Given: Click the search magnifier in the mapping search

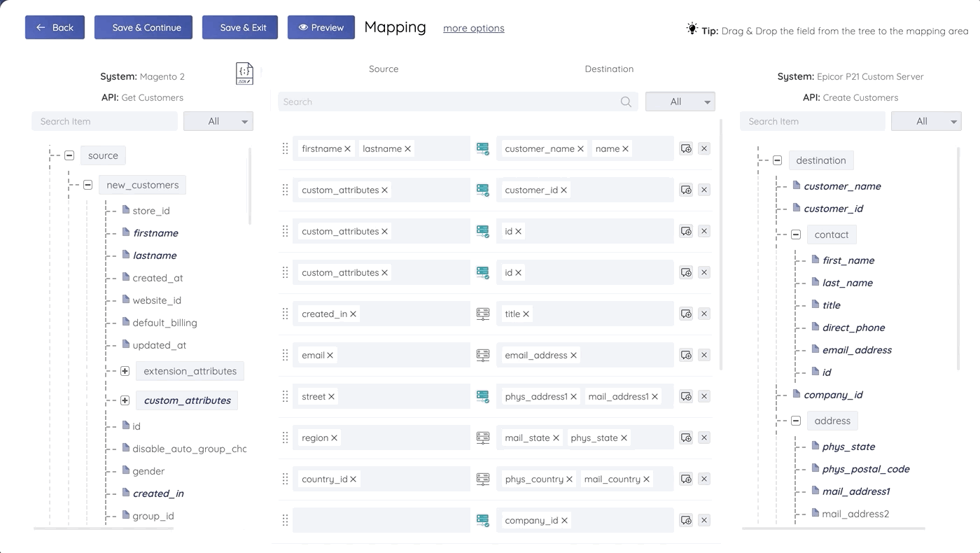Looking at the screenshot, I should coord(626,101).
